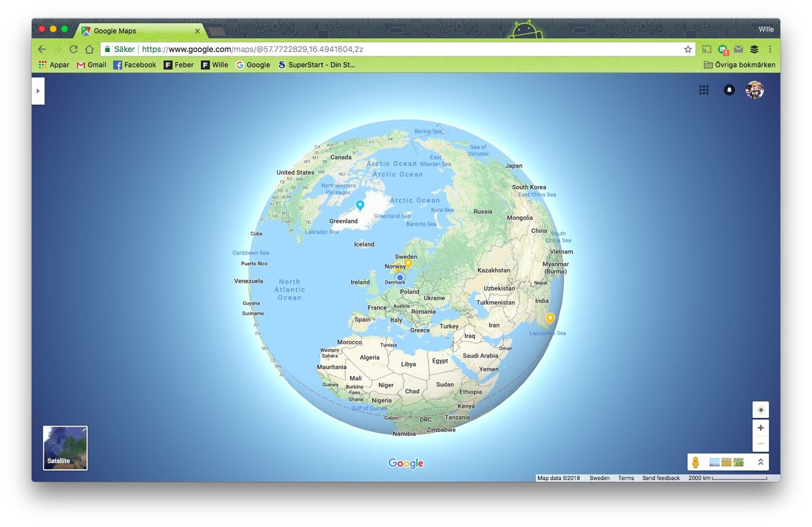Zoom in using the plus button
The width and height of the screenshot is (812, 527).
760,427
